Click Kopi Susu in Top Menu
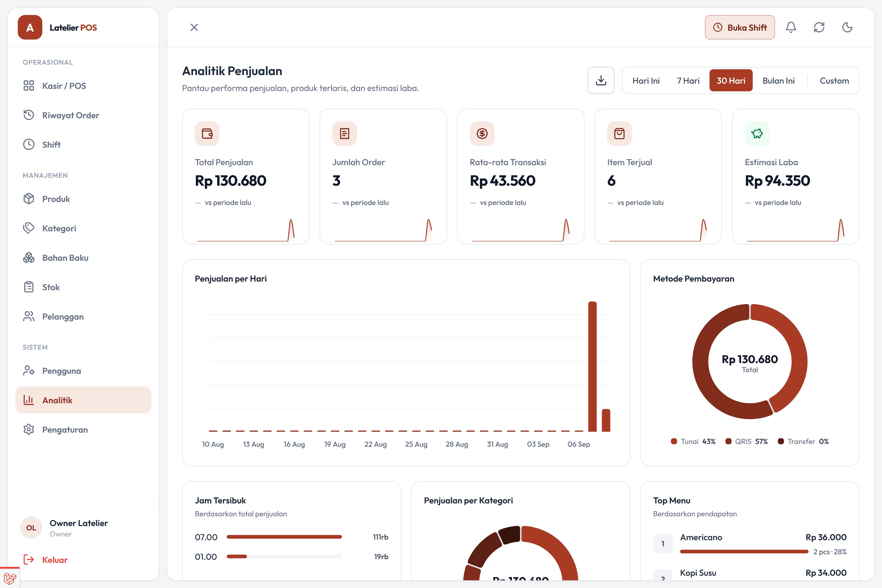This screenshot has height=588, width=882. point(698,573)
